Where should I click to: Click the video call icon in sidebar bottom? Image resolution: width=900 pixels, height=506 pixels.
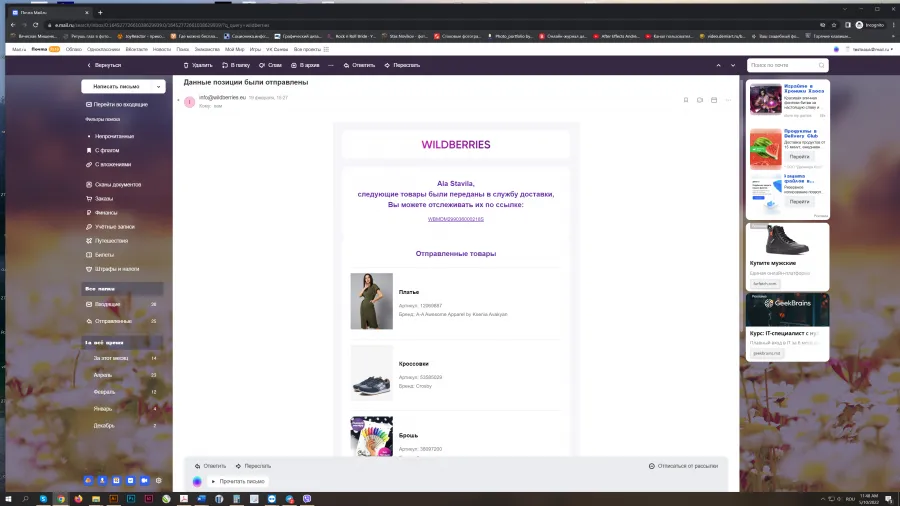tap(145, 481)
